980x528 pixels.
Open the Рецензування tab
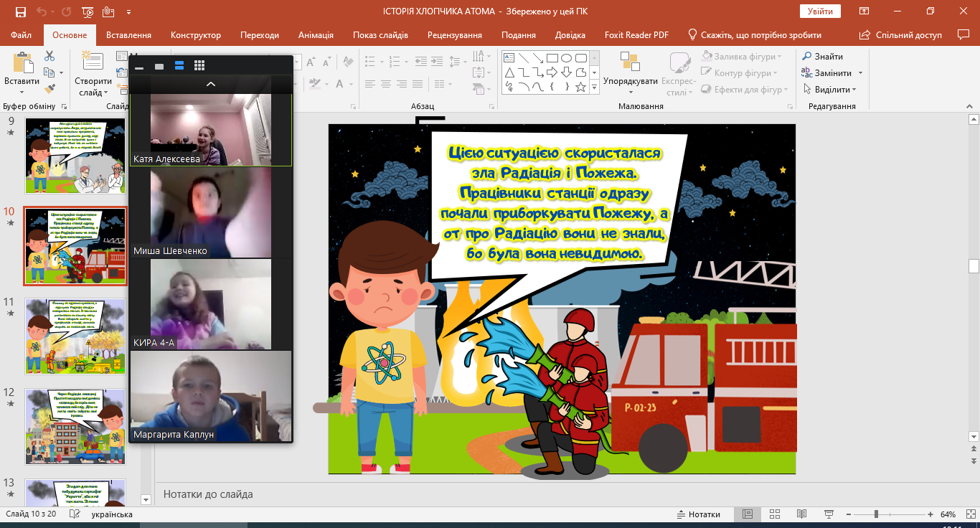[x=456, y=35]
